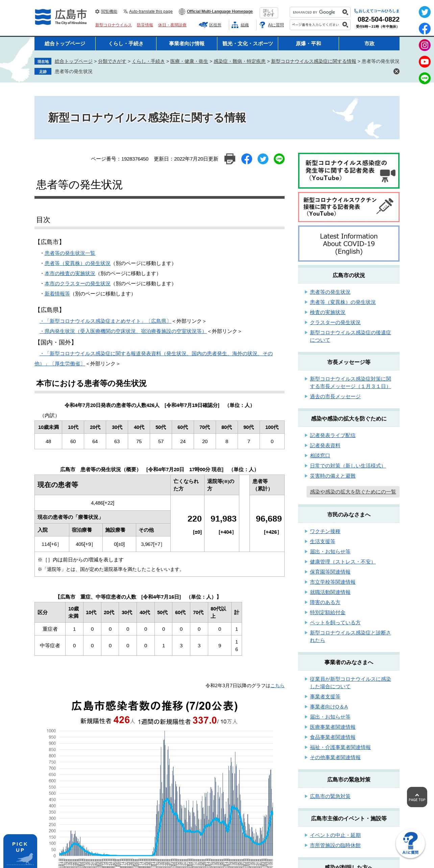
Task: Open vaccine press conference YouTube banner
Action: pos(349,207)
